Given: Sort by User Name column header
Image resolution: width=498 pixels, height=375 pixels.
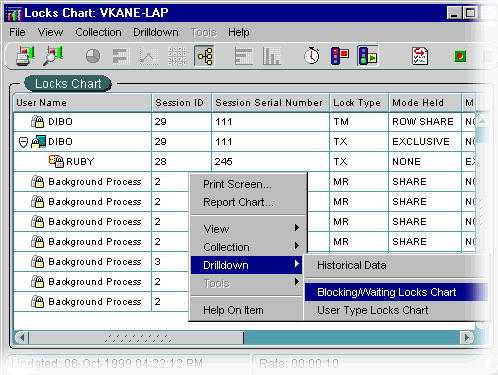Looking at the screenshot, I should (82, 103).
